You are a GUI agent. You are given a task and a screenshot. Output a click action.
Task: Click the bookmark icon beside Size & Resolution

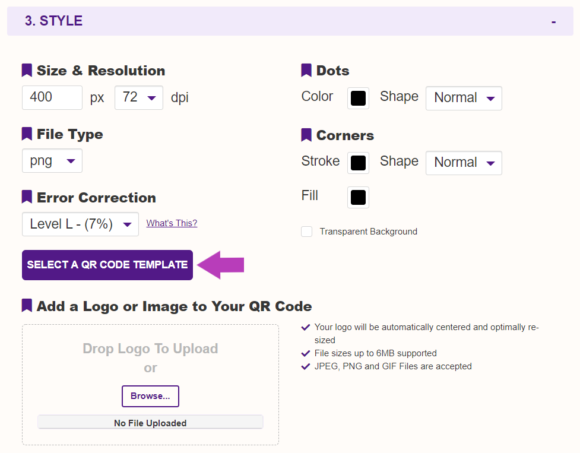pyautogui.click(x=27, y=70)
